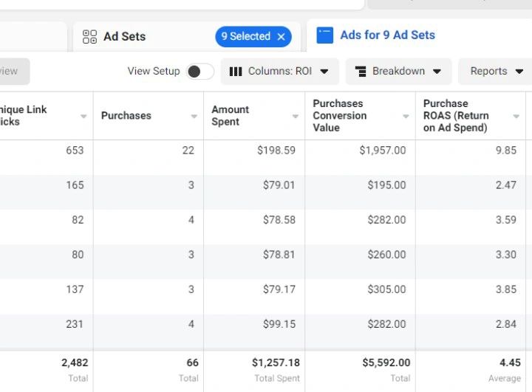Switch to the Ad Sets tab

124,36
